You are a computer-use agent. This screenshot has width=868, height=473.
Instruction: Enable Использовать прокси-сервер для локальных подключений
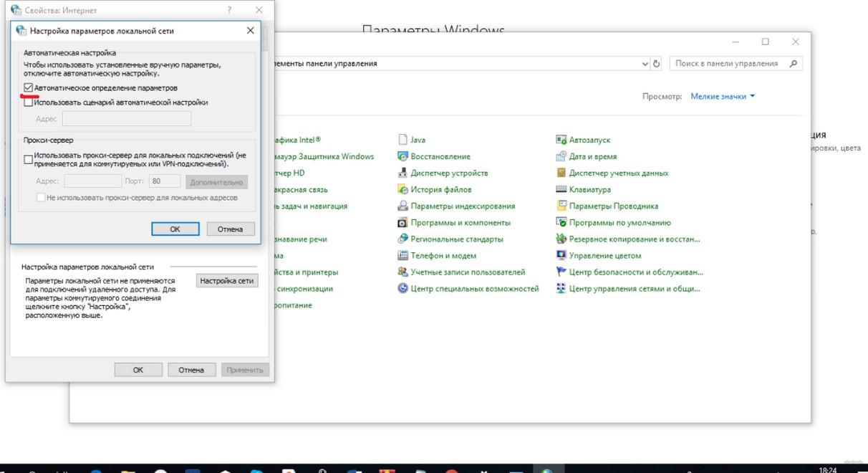pyautogui.click(x=29, y=159)
